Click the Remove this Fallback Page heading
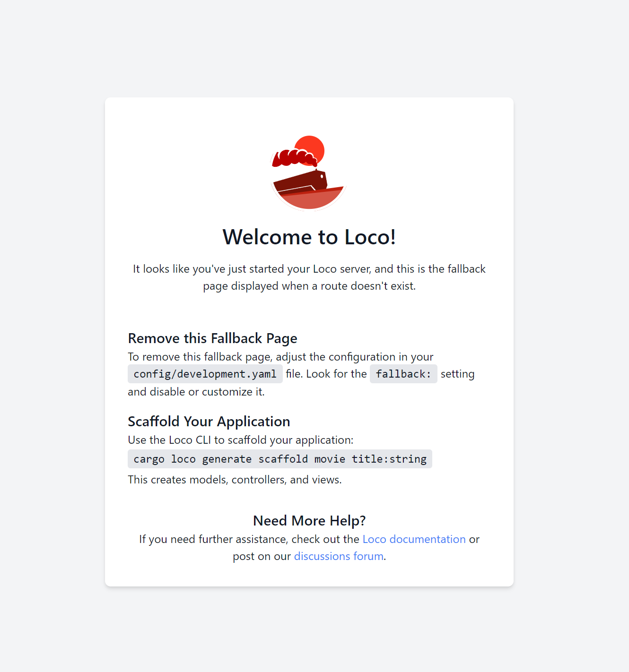629x672 pixels. coord(212,338)
